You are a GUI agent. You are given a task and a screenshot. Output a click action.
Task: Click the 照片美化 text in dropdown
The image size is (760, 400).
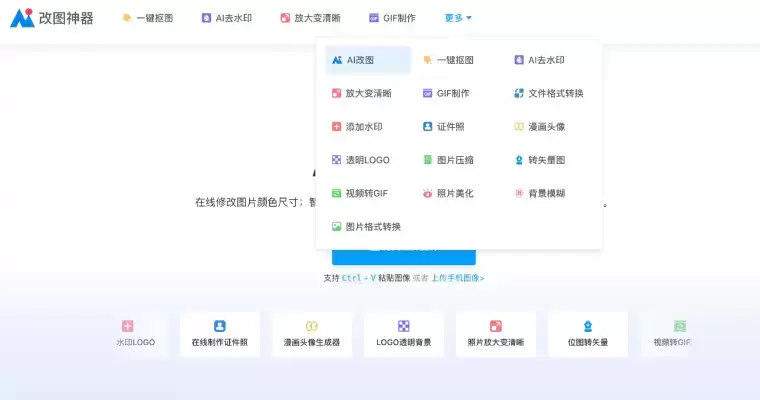click(455, 193)
